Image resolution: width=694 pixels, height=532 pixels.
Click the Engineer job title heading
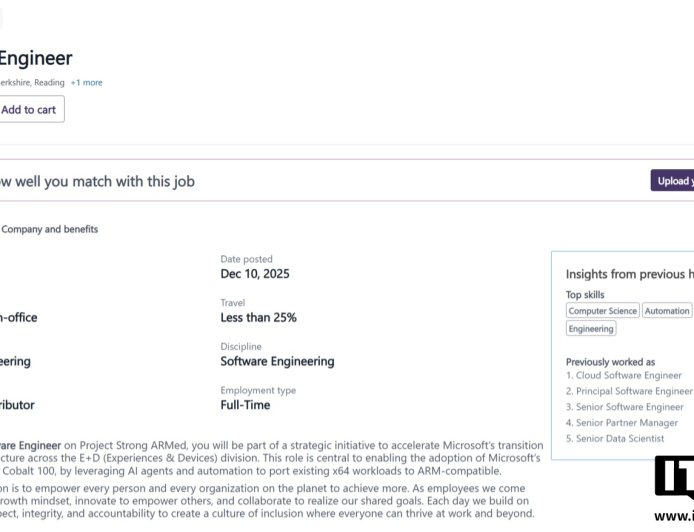(36, 59)
